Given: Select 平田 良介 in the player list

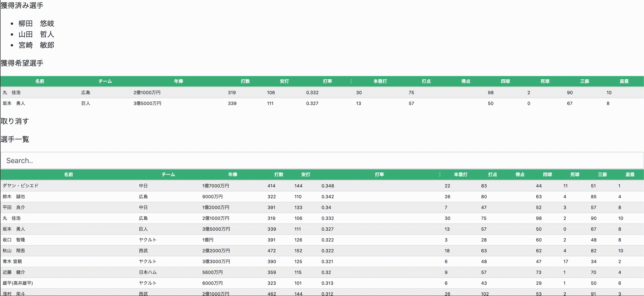Looking at the screenshot, I should coord(14,207).
